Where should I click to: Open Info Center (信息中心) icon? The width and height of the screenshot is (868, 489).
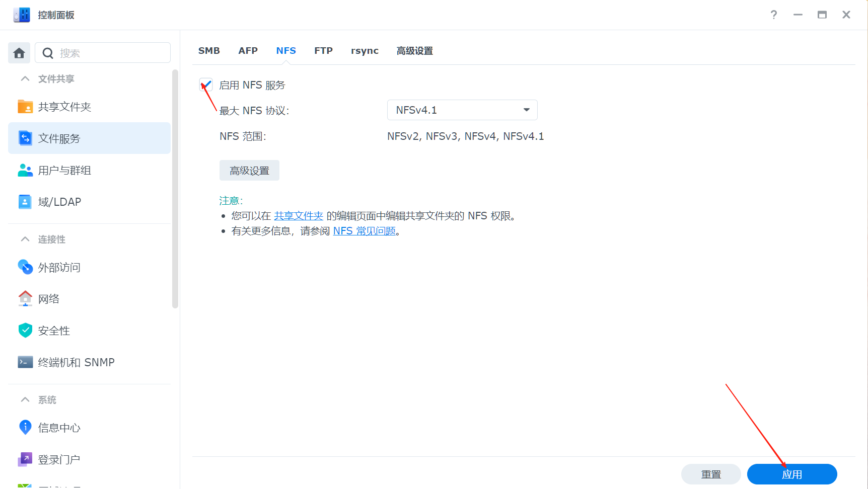coord(25,428)
